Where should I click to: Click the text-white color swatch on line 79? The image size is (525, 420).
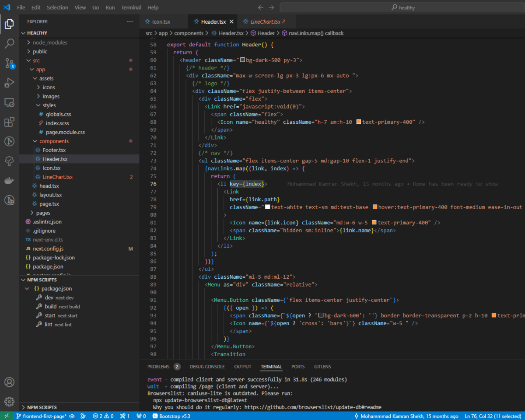(267, 207)
